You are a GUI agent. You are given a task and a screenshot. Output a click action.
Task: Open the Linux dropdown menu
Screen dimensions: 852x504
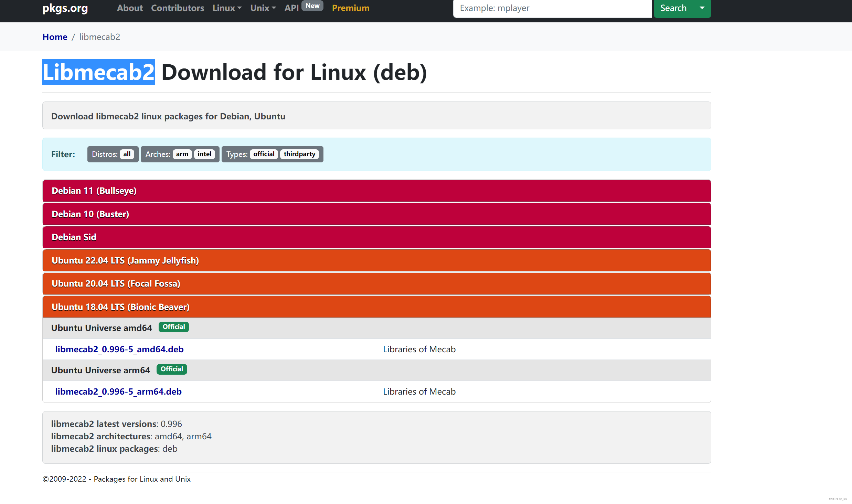(227, 8)
